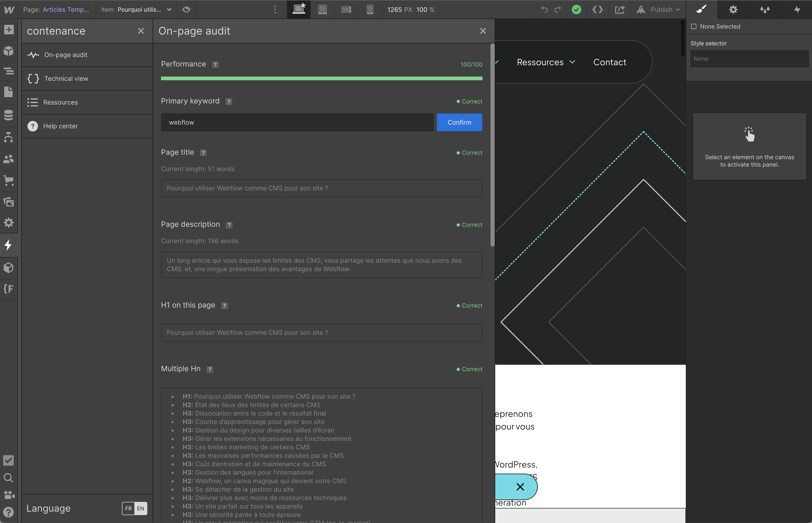Click the Contact nav link

[x=609, y=62]
